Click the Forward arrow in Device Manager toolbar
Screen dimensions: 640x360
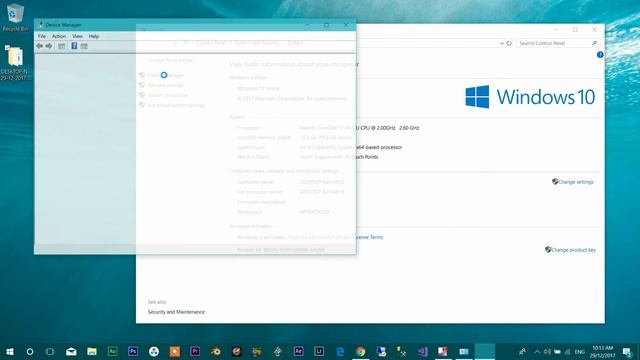[x=49, y=46]
